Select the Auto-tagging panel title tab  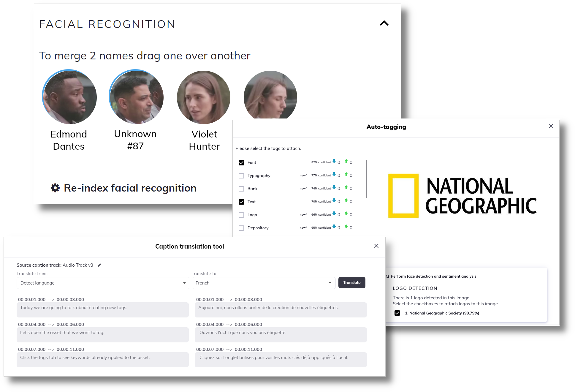(386, 127)
